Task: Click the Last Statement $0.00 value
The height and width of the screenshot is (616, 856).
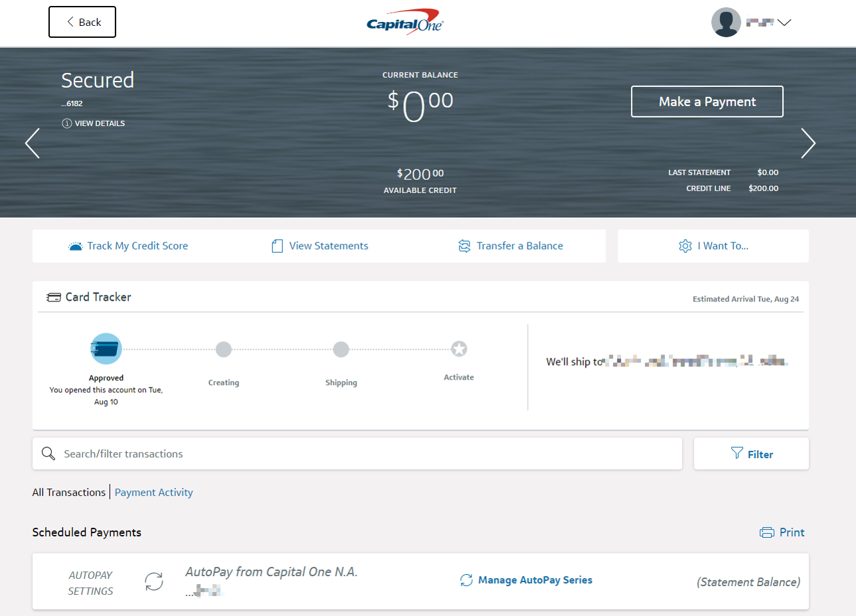Action: coord(768,173)
